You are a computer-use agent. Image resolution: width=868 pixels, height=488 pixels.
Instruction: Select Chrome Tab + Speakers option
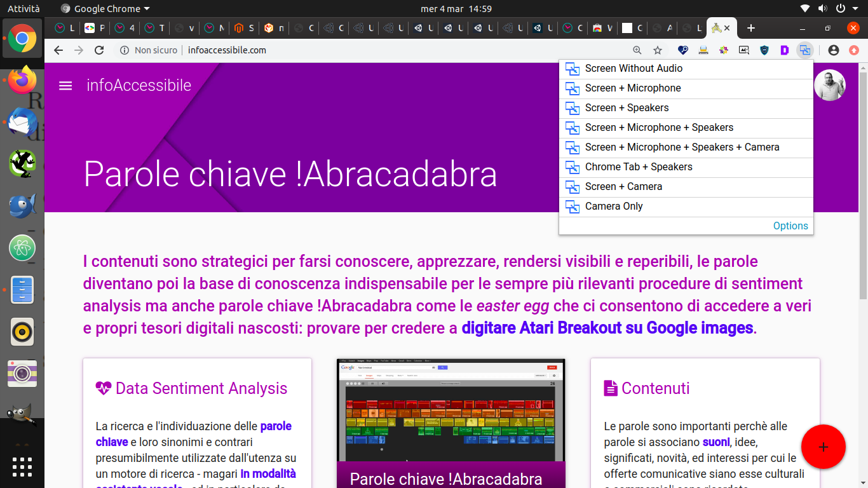[638, 167]
